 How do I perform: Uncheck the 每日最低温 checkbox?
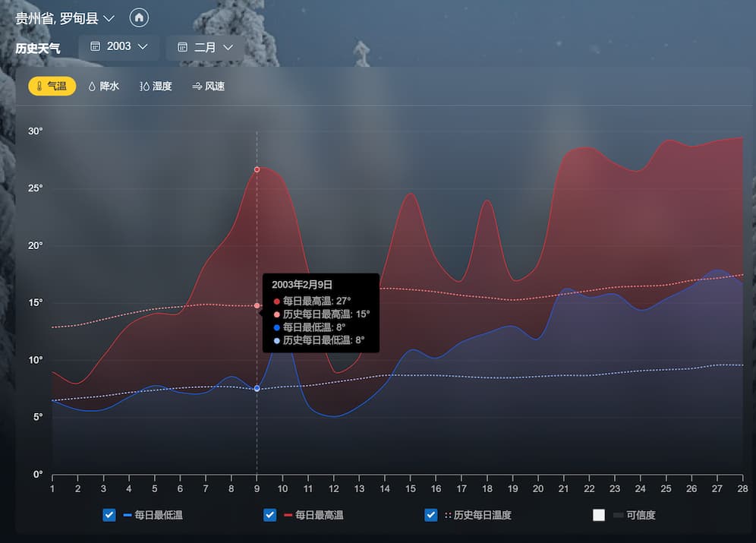(x=109, y=515)
